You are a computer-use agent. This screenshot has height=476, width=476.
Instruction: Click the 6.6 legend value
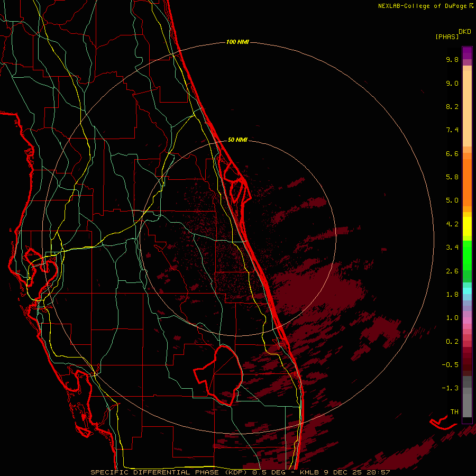452,153
